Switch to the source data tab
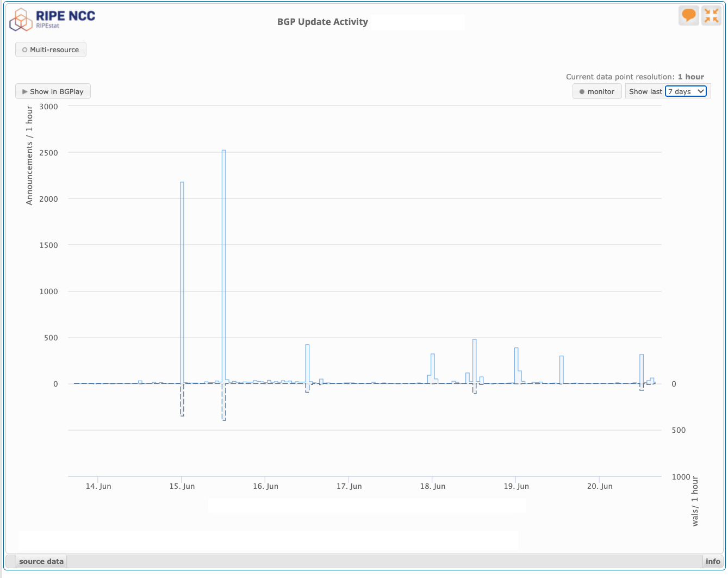Screen dimensions: 728x578 click(x=41, y=561)
